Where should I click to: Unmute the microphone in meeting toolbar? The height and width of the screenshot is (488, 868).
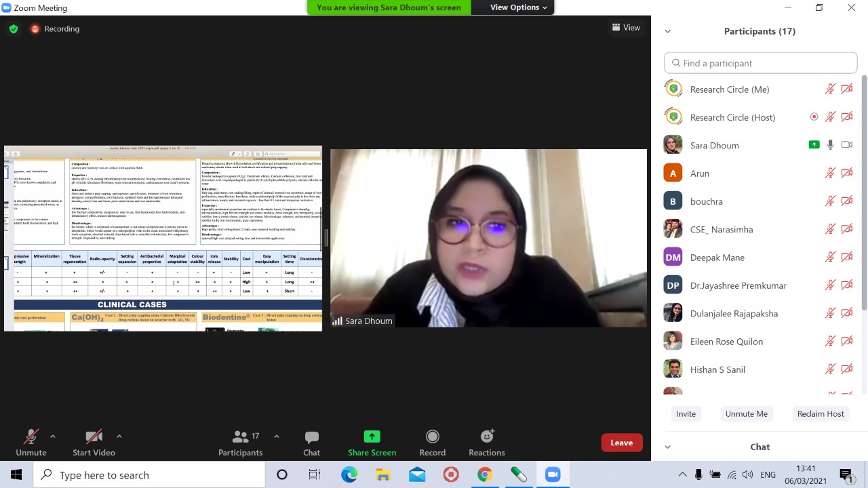point(31,437)
